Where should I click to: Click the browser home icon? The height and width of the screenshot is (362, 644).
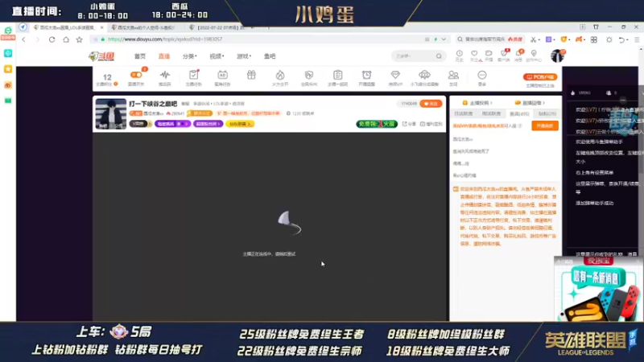point(66,39)
